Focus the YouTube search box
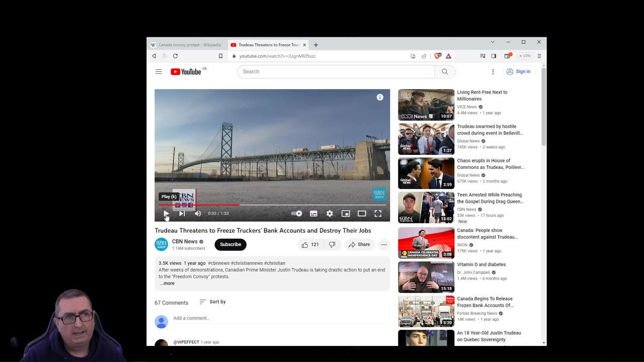 tap(336, 71)
